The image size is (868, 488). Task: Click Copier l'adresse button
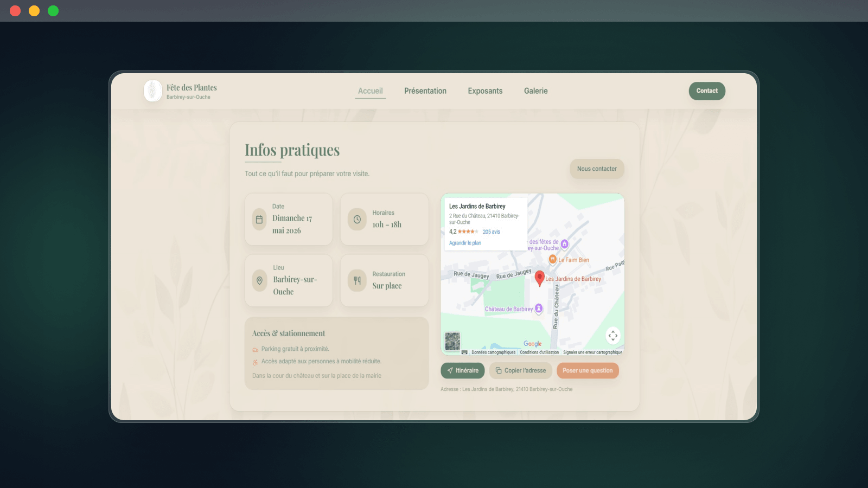(x=521, y=371)
